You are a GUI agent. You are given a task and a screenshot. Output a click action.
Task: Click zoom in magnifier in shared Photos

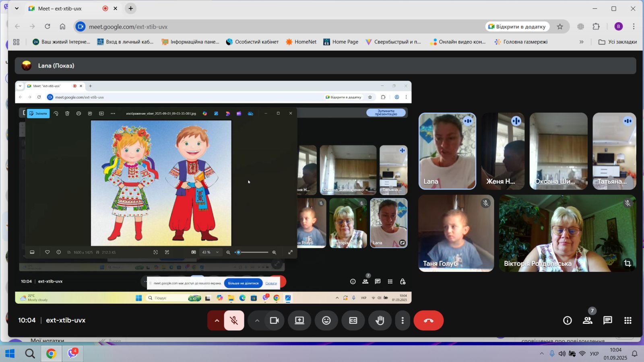tap(274, 252)
